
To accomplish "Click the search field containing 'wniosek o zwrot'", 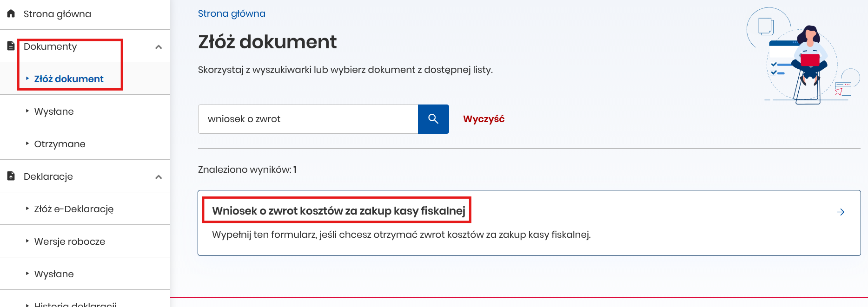I will click(308, 119).
